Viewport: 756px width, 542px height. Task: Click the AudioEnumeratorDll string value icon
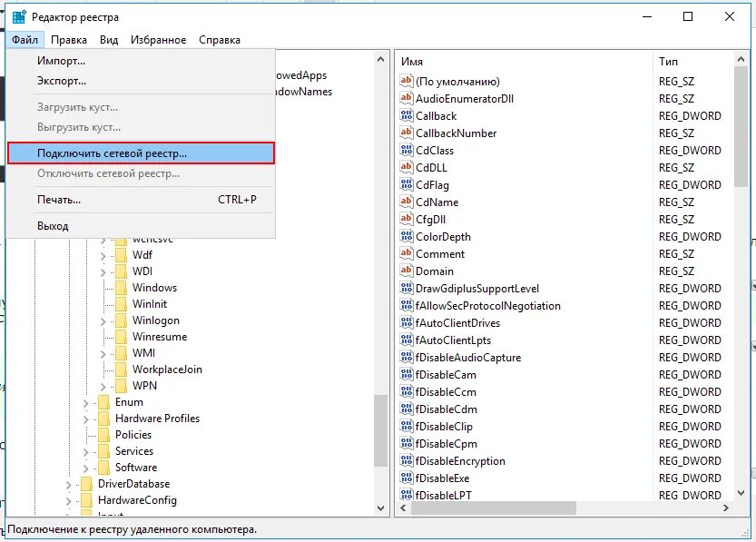tap(407, 98)
